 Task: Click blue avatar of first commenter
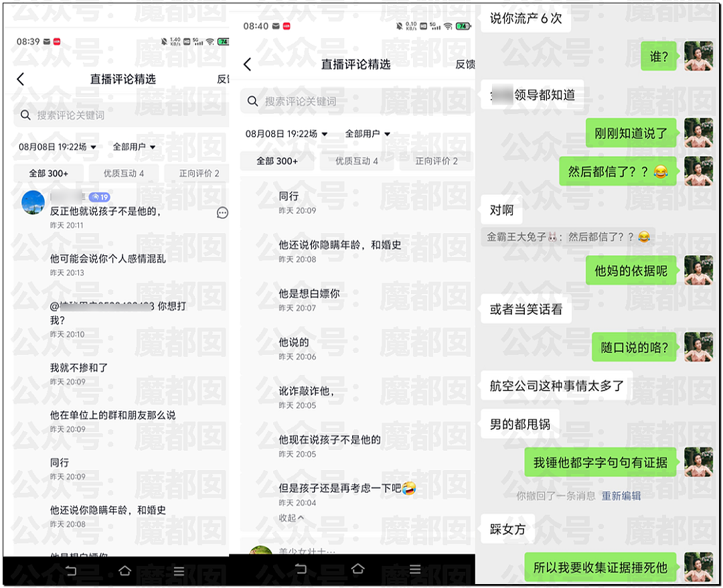coord(33,202)
